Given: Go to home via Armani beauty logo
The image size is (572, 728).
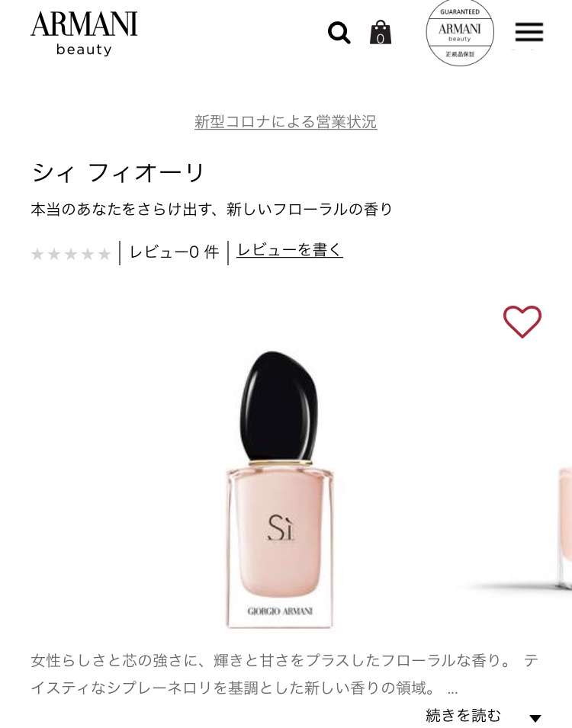Looking at the screenshot, I should (x=84, y=34).
